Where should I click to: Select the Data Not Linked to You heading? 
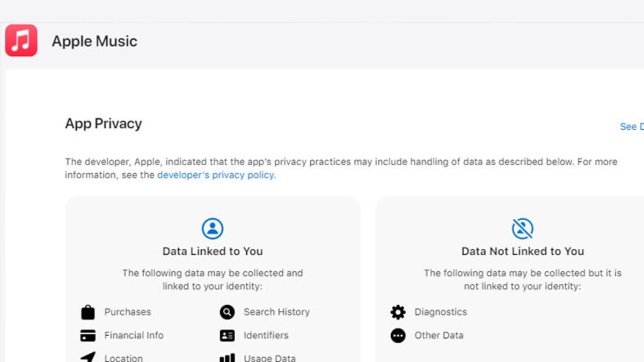[522, 251]
